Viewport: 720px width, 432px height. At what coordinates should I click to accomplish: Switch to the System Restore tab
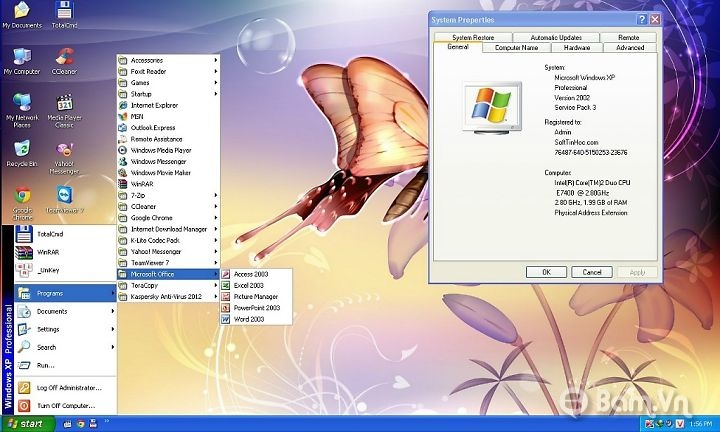click(473, 37)
